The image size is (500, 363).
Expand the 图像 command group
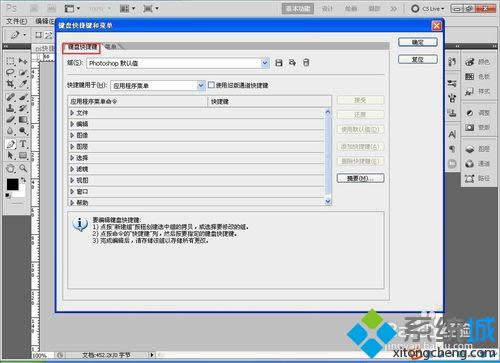click(x=72, y=135)
